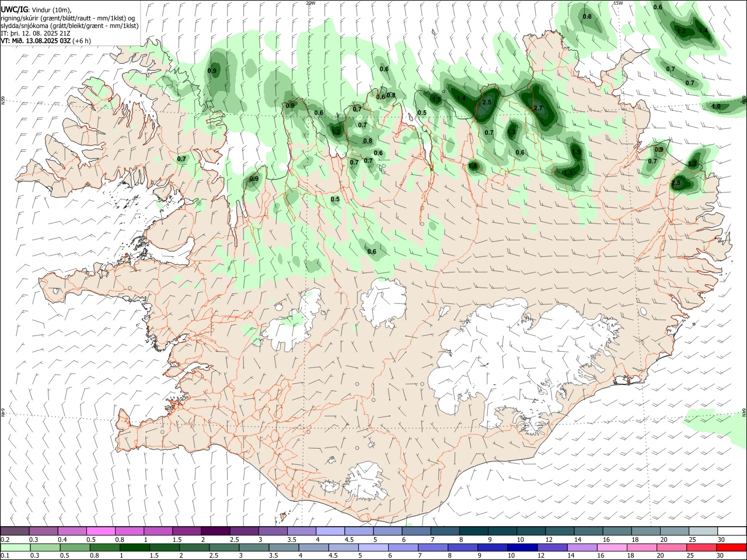The width and height of the screenshot is (747, 560).
Task: Click the 0.1 label of the rain legend
Action: [x=5, y=556]
